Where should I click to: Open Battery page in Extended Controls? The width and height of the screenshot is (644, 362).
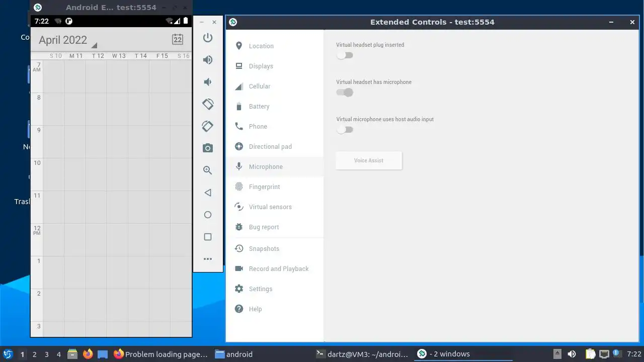[275, 106]
